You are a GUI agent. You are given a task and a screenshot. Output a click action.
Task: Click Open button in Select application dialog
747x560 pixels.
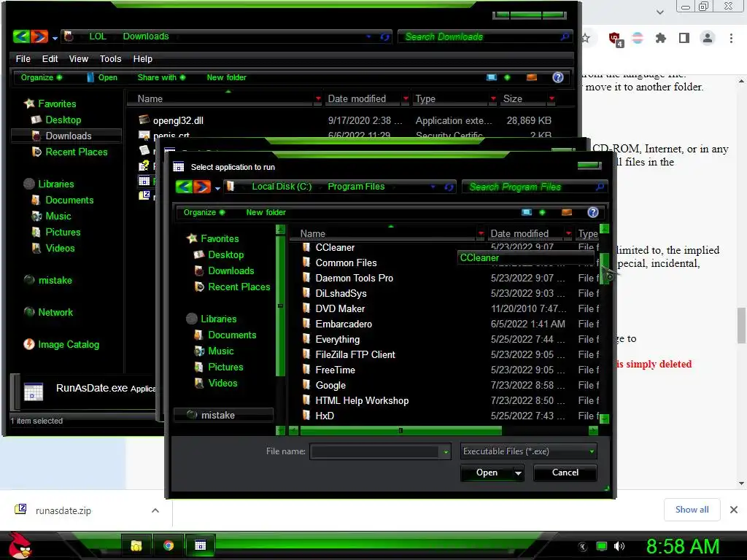pyautogui.click(x=487, y=472)
